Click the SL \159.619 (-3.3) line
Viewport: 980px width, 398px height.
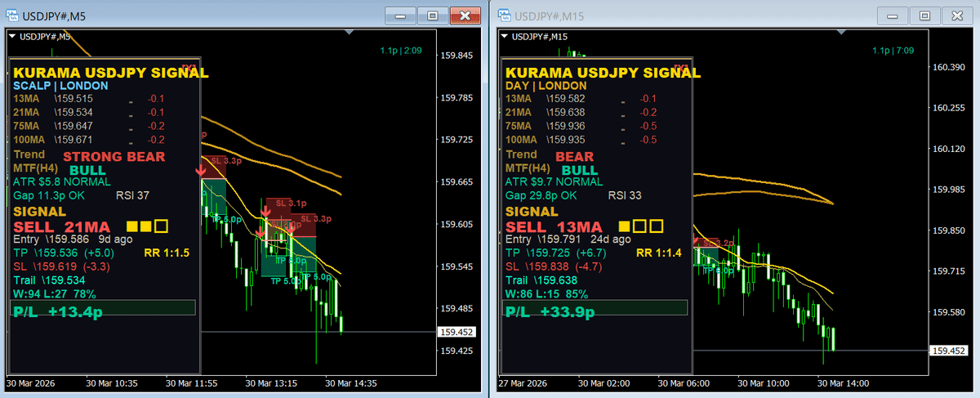tap(63, 266)
